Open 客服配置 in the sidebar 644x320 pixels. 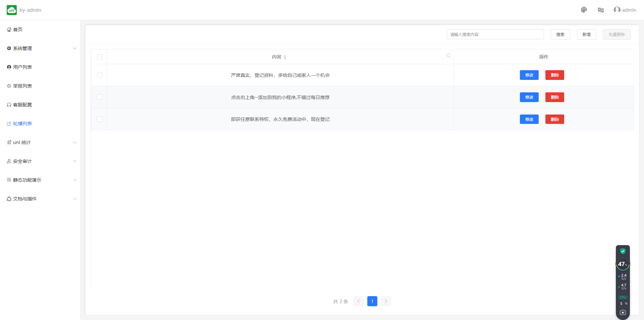coord(40,105)
